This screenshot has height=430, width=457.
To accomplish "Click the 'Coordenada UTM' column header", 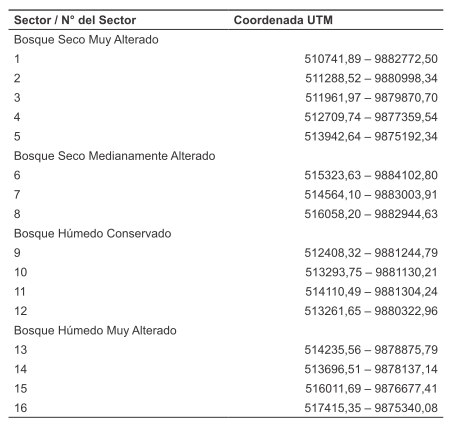I will click(283, 20).
